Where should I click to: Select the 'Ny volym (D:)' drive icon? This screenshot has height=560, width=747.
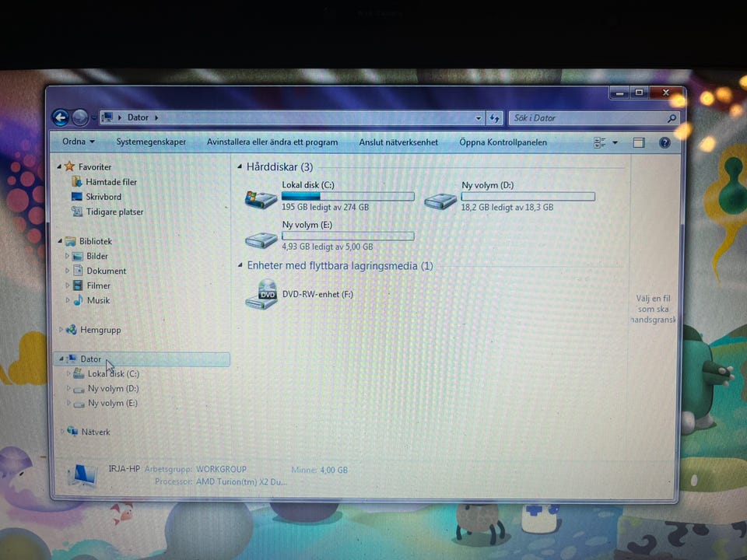pos(440,201)
